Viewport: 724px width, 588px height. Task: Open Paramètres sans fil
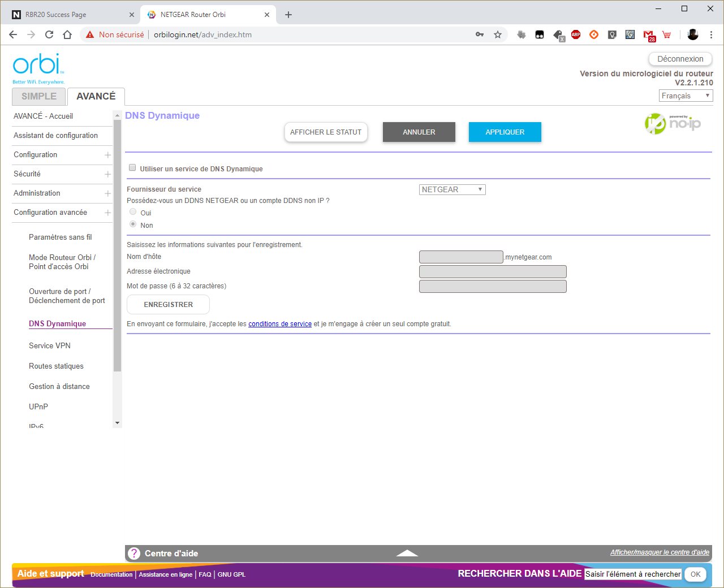pyautogui.click(x=61, y=237)
